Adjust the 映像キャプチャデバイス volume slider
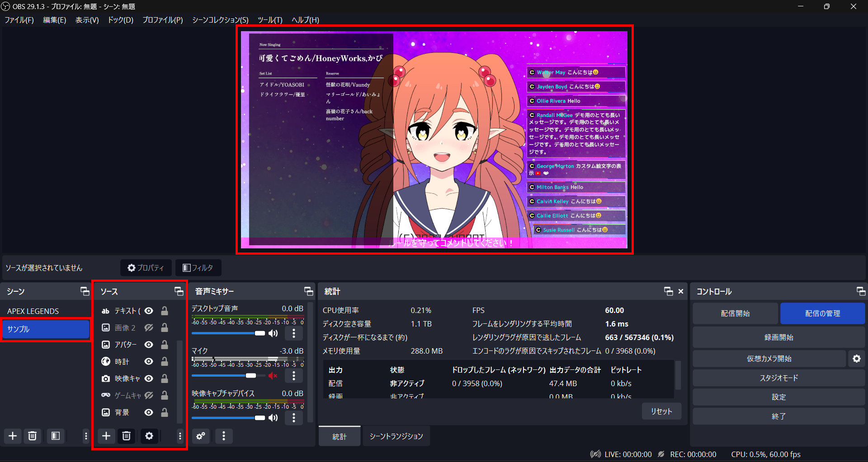Screen dimensions: 868x462 228,418
